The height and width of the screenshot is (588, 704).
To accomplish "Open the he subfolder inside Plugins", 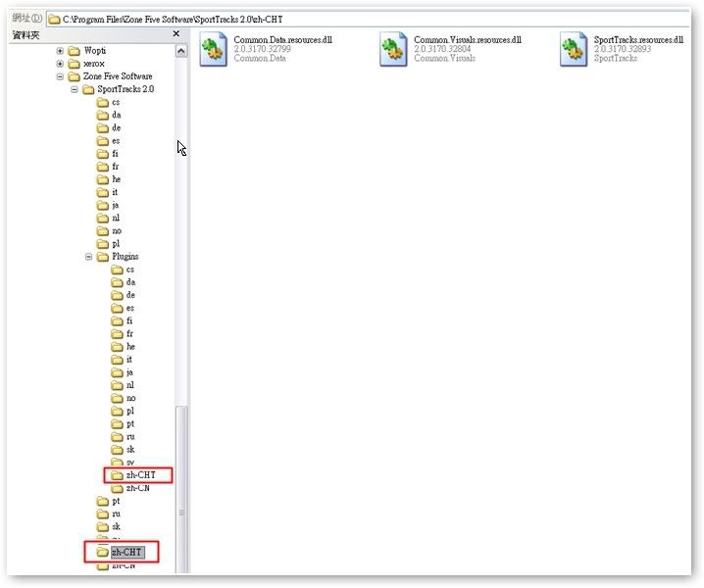I will point(123,347).
